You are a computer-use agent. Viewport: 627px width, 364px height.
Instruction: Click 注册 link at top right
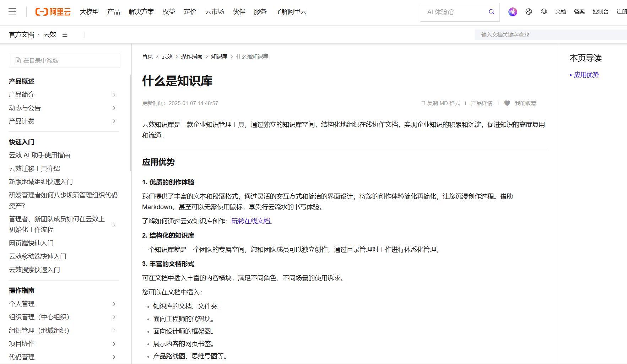(x=622, y=12)
